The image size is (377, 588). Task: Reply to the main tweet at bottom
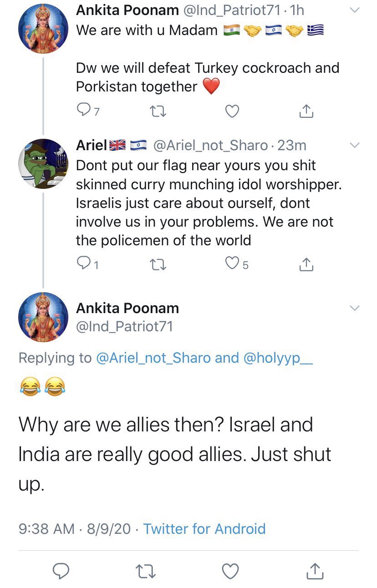pos(61,571)
